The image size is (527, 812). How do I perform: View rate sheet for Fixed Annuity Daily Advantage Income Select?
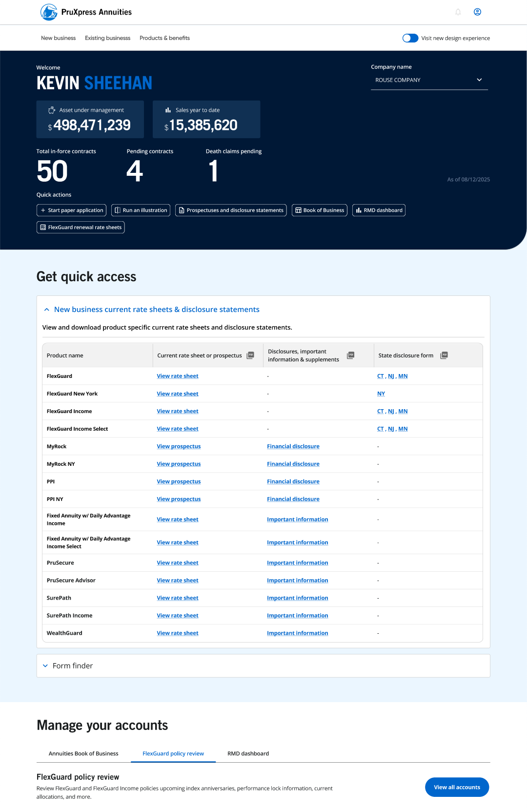point(178,542)
